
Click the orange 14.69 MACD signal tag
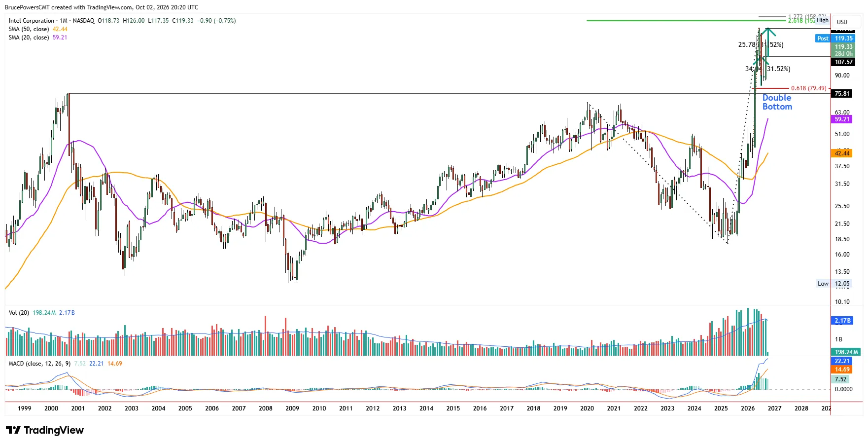click(x=841, y=370)
